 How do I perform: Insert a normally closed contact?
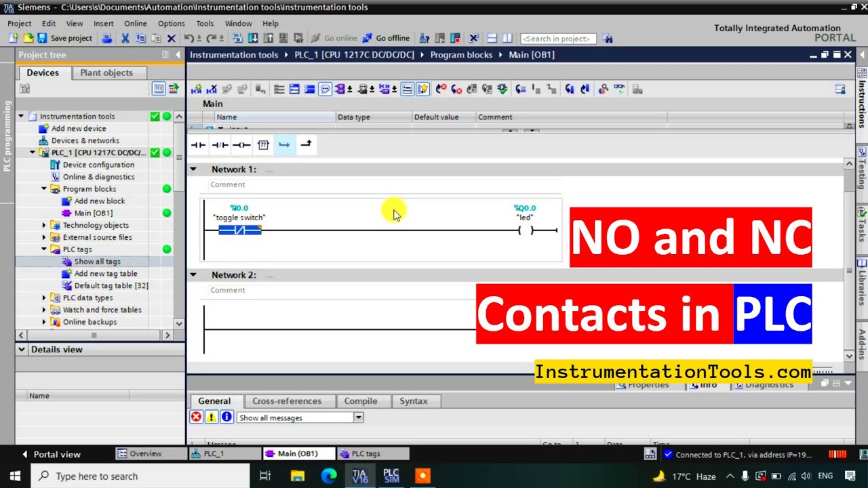pos(220,144)
